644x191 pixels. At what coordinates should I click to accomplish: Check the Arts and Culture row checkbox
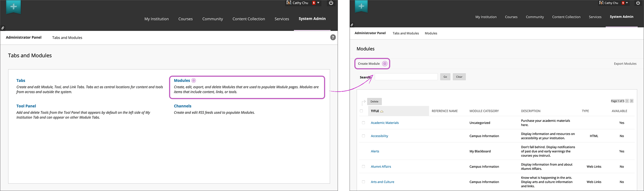pyautogui.click(x=363, y=182)
